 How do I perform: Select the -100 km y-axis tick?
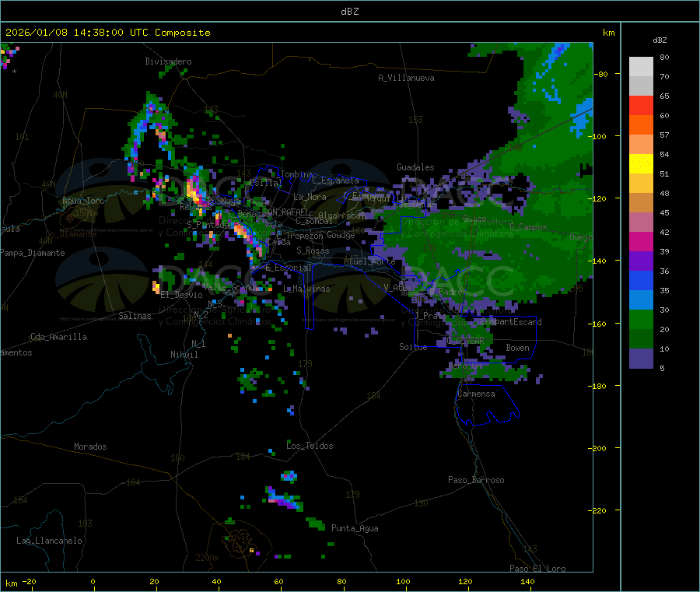point(597,136)
